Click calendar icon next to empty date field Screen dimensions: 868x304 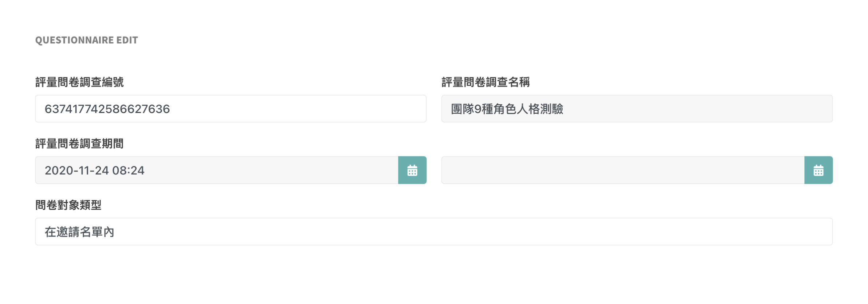pyautogui.click(x=818, y=170)
